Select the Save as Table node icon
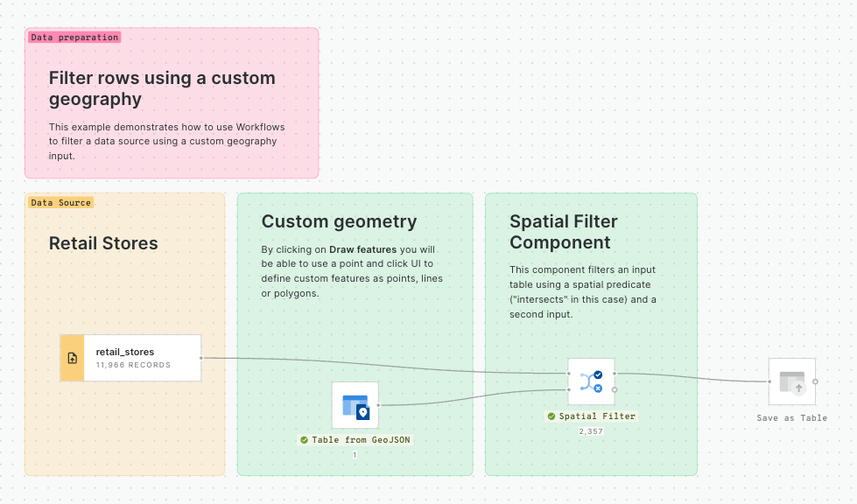Viewport: 857px width, 504px height. coord(791,381)
